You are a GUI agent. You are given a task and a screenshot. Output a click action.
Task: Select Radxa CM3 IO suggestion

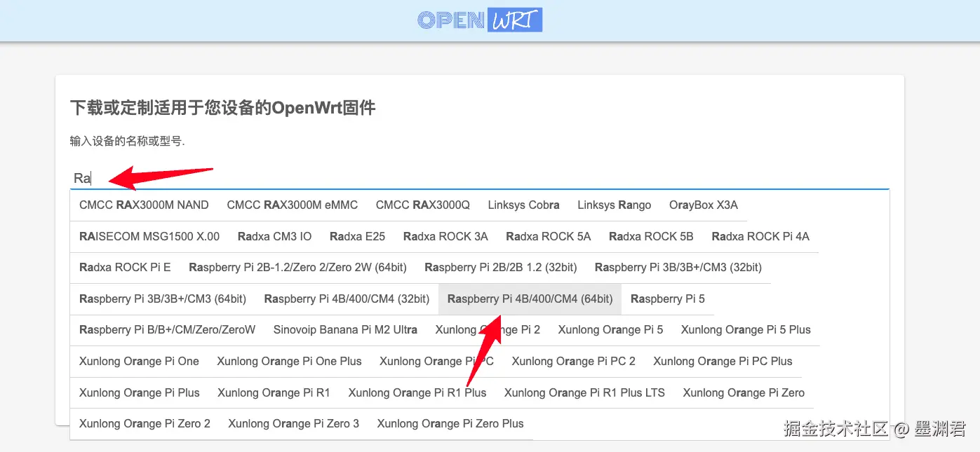pos(275,236)
